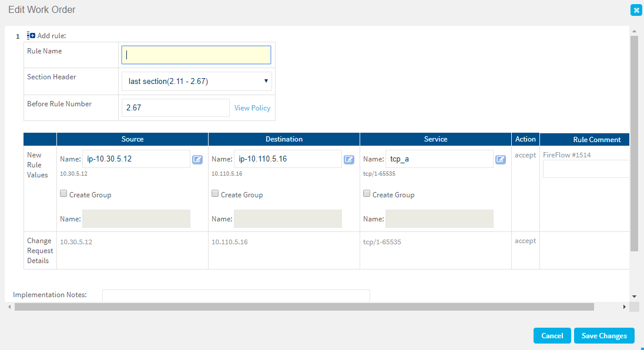This screenshot has height=350, width=644.
Task: Click the edit icon beside Service name
Action: tap(501, 159)
